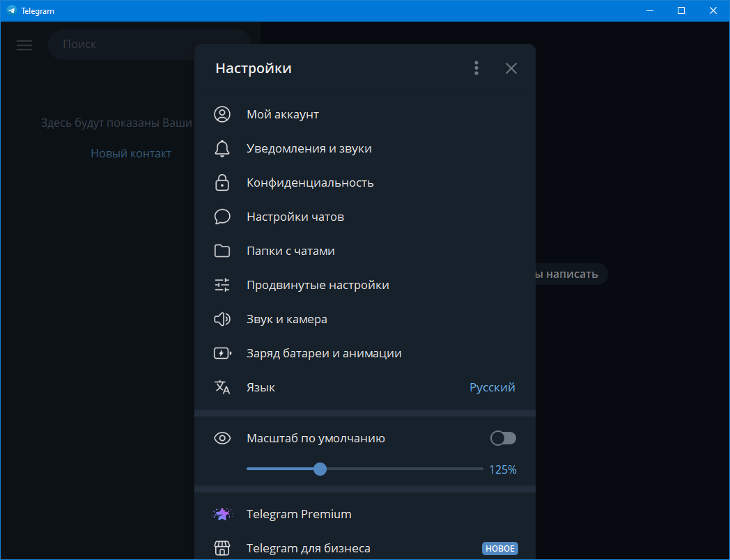Open Настройки чатов section
The image size is (730, 560).
pyautogui.click(x=364, y=217)
